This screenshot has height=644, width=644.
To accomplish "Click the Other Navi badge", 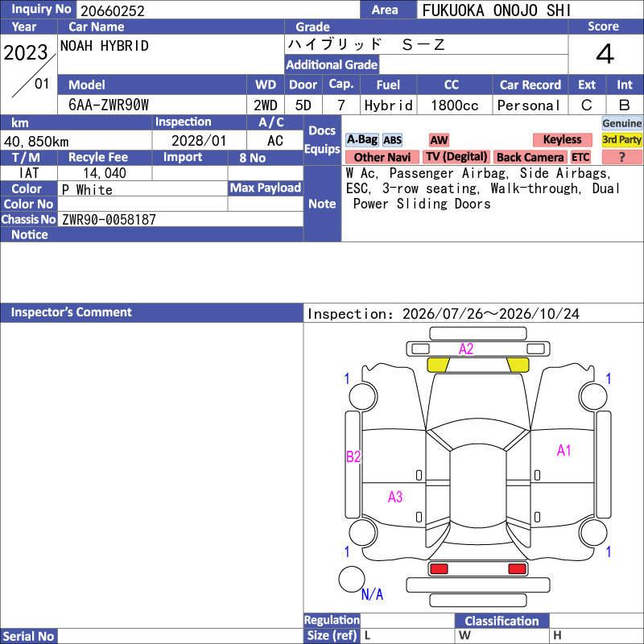I will (x=382, y=157).
